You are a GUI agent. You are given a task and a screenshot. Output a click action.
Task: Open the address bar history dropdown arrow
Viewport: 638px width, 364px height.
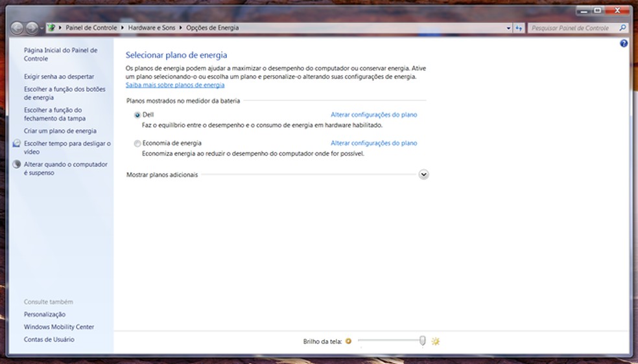508,28
